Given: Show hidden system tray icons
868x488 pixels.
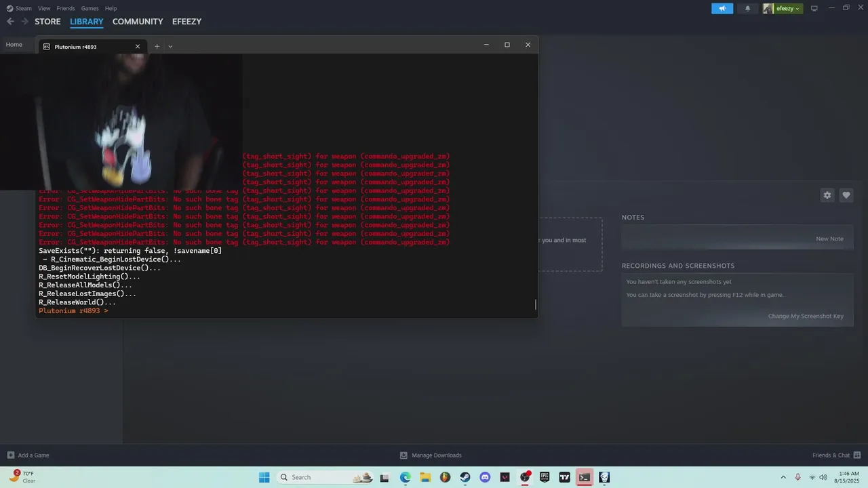Looking at the screenshot, I should [783, 477].
